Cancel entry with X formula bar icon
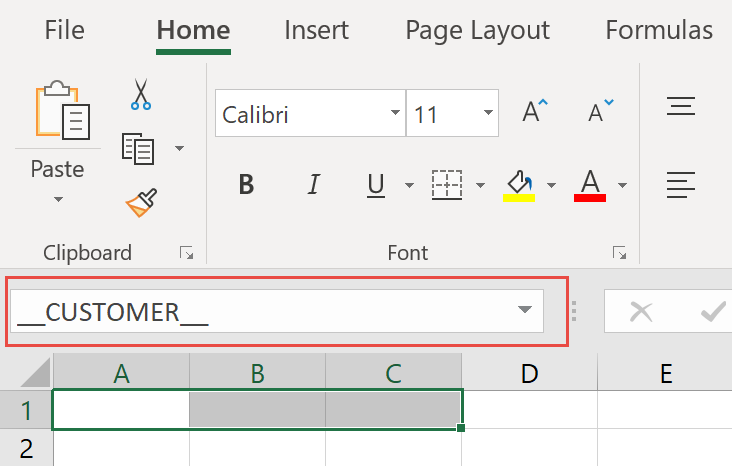Screen dimensions: 732x466 point(641,311)
